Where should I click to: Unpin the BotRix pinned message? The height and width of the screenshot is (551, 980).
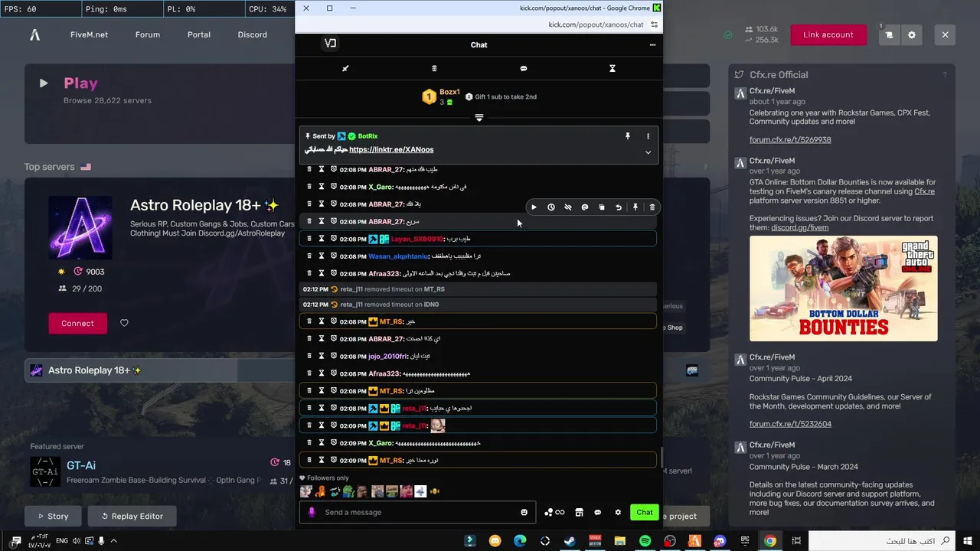tap(628, 136)
